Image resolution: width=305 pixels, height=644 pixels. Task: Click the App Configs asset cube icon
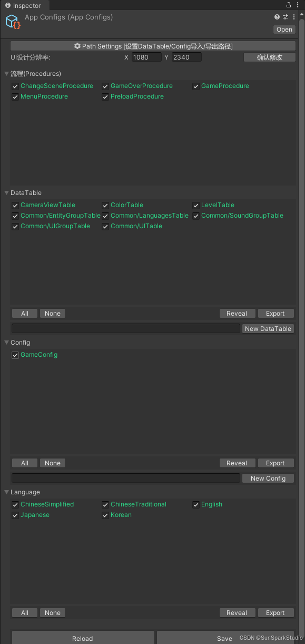tap(13, 22)
